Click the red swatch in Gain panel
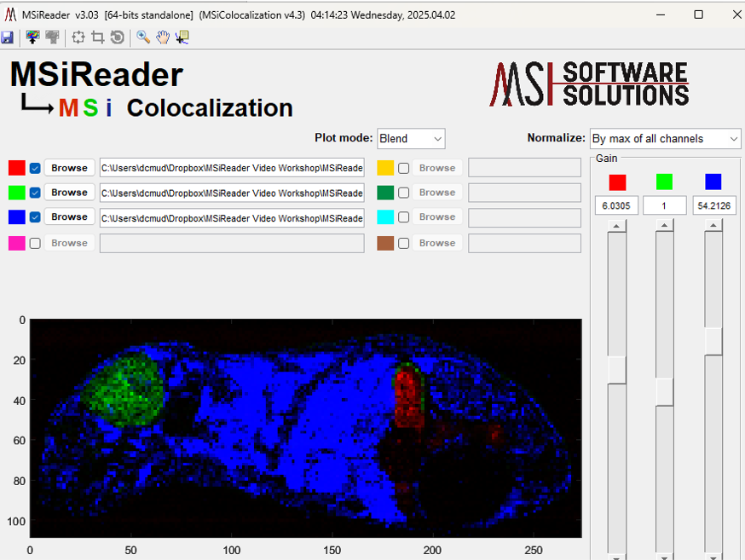Screen dimensions: 745x560 [617, 182]
